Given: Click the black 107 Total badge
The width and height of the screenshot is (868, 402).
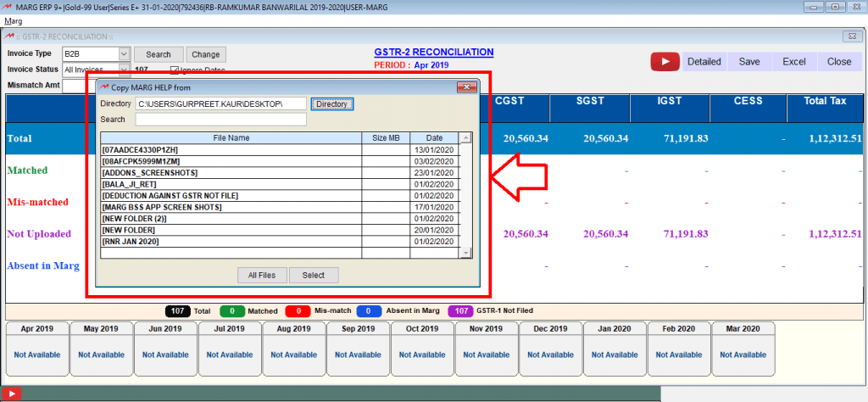Looking at the screenshot, I should click(178, 311).
